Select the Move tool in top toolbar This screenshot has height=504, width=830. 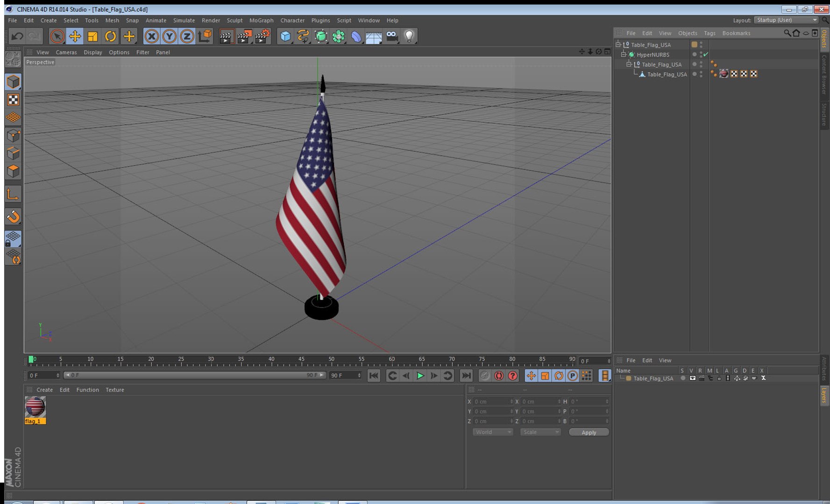coord(75,36)
